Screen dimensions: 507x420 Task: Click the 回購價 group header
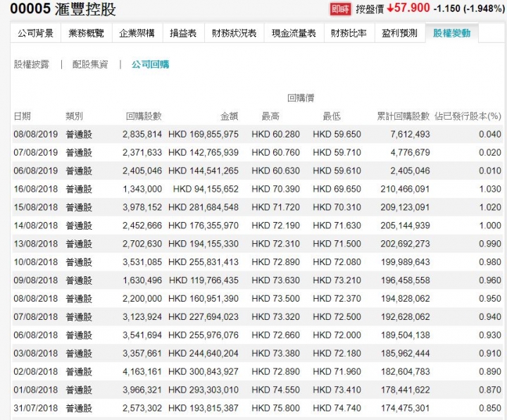click(301, 98)
